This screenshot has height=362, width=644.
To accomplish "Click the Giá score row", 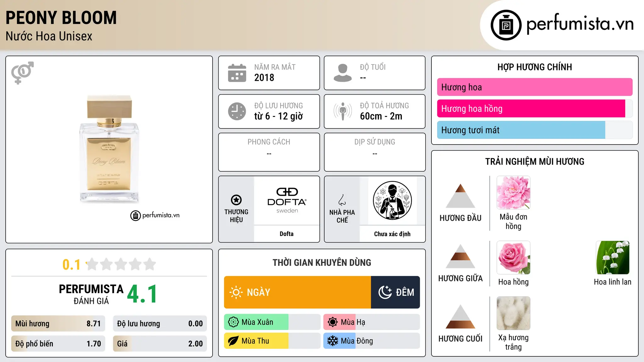I will pyautogui.click(x=160, y=344).
